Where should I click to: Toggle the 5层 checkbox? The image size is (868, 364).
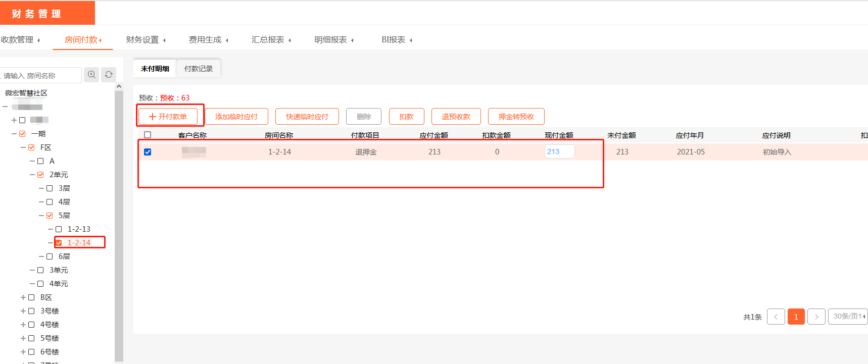(50, 216)
